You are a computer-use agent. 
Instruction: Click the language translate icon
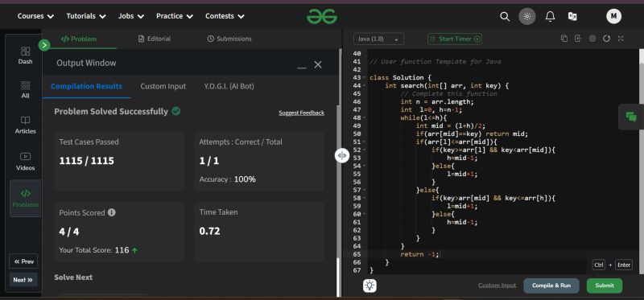pyautogui.click(x=572, y=16)
